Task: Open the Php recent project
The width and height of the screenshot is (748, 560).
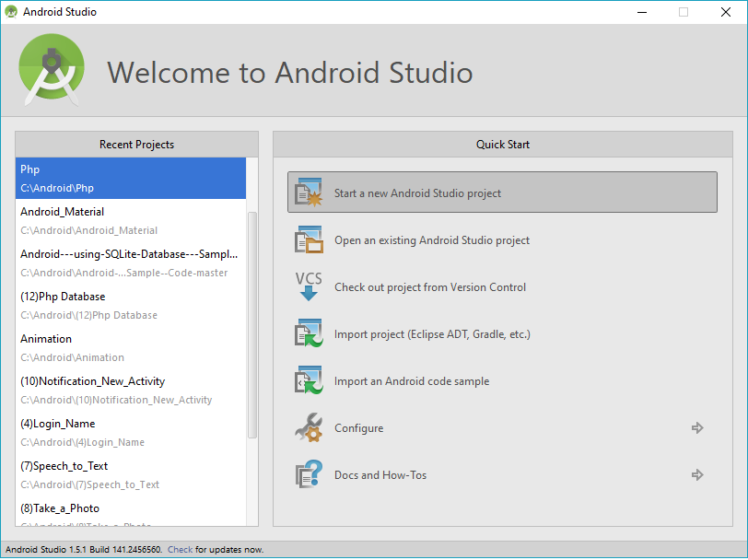Action: pyautogui.click(x=131, y=179)
